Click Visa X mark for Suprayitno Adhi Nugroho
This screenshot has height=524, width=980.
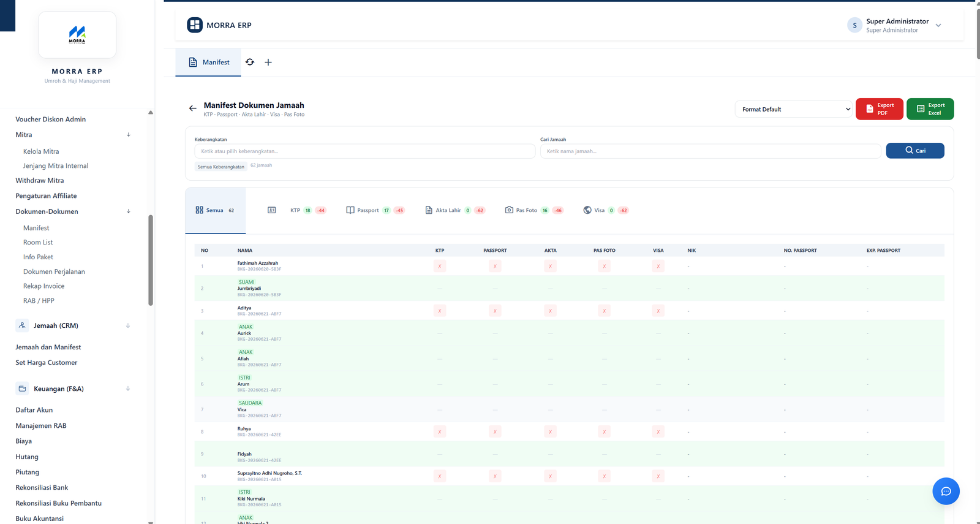(658, 476)
